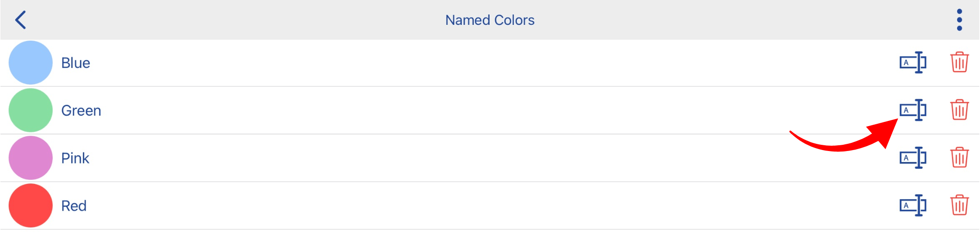Go back using the chevron arrow
The height and width of the screenshot is (237, 980).
click(x=21, y=20)
